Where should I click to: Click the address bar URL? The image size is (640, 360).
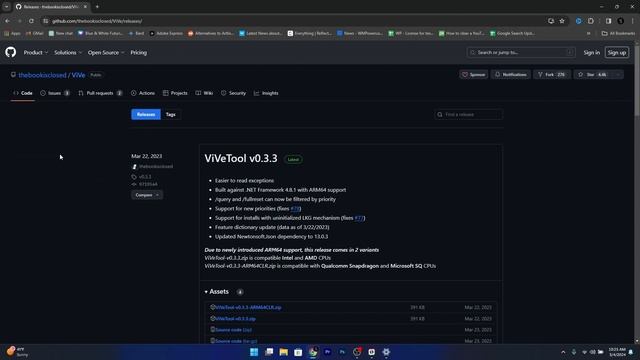97,21
